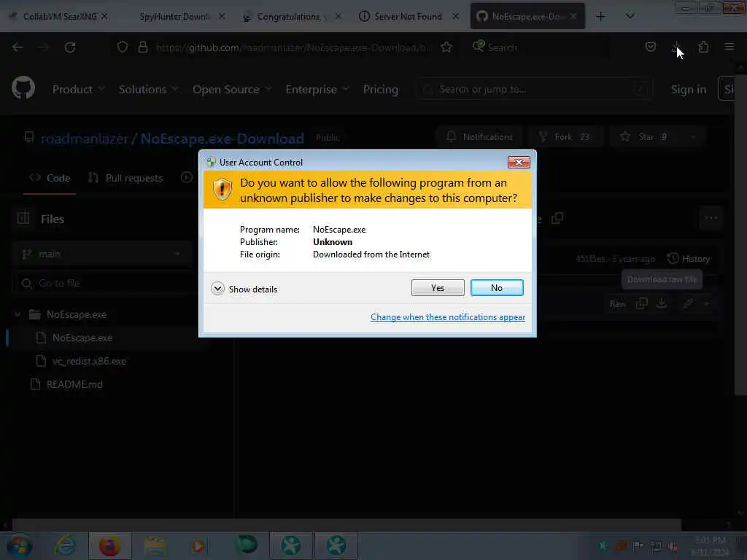
Task: Click the site lock icon
Action: [x=142, y=47]
